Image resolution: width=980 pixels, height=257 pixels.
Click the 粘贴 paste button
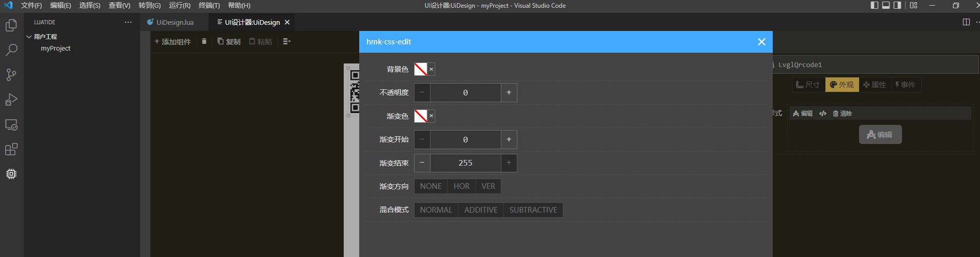(261, 41)
